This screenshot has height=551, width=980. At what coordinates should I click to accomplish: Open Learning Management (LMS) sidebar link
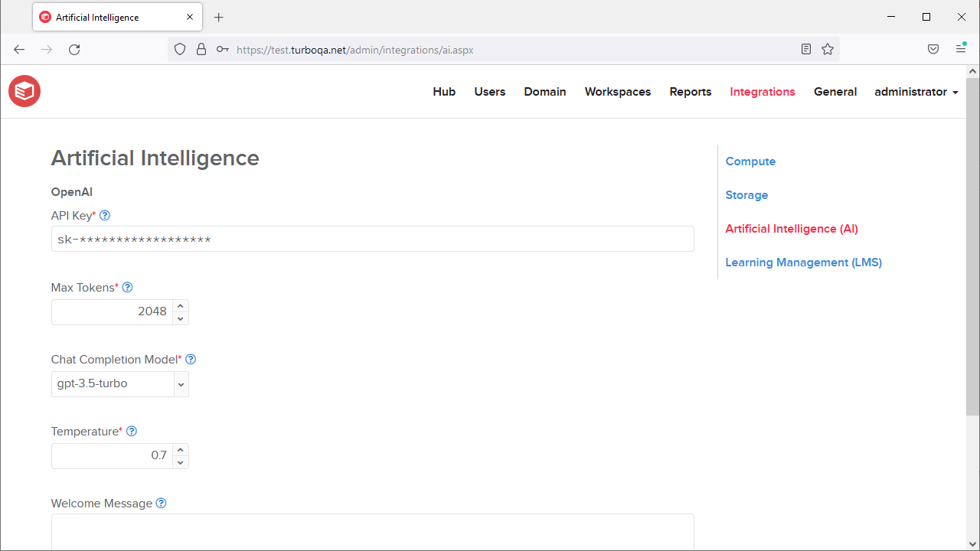(804, 262)
